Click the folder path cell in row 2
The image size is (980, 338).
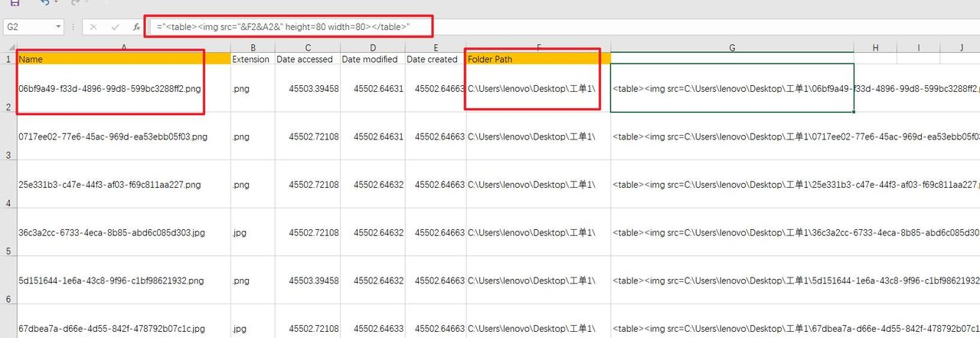tap(538, 88)
